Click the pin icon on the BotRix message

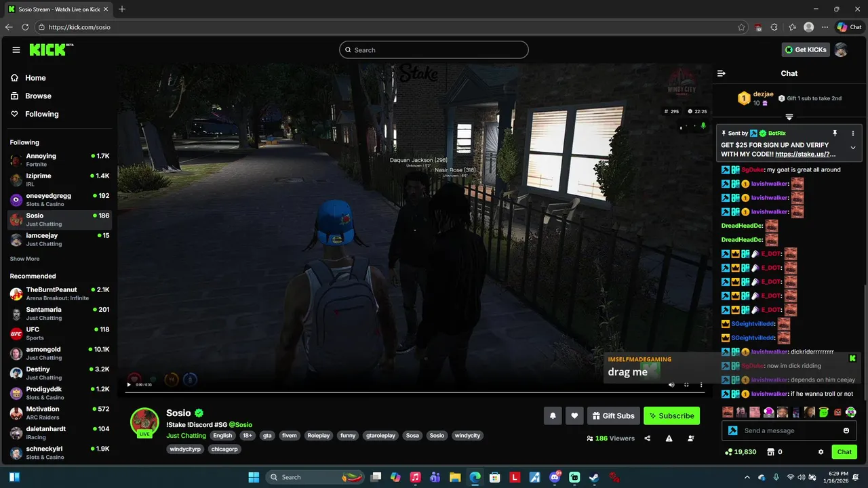(x=836, y=134)
